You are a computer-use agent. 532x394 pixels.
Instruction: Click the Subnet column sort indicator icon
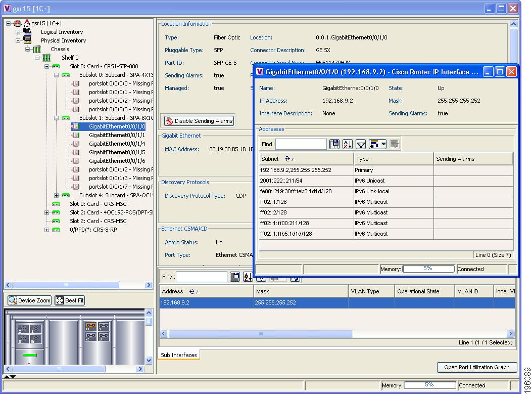tap(288, 159)
